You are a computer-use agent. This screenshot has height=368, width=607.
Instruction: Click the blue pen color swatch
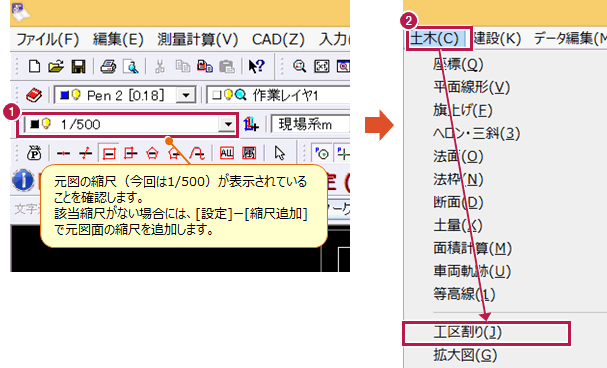click(64, 95)
